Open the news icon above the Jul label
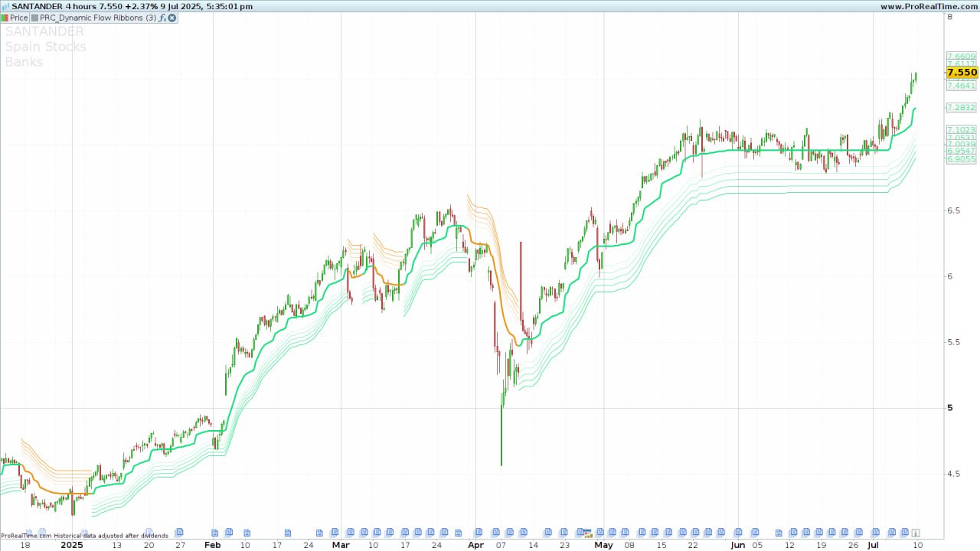The height and width of the screenshot is (551, 980). (x=875, y=532)
